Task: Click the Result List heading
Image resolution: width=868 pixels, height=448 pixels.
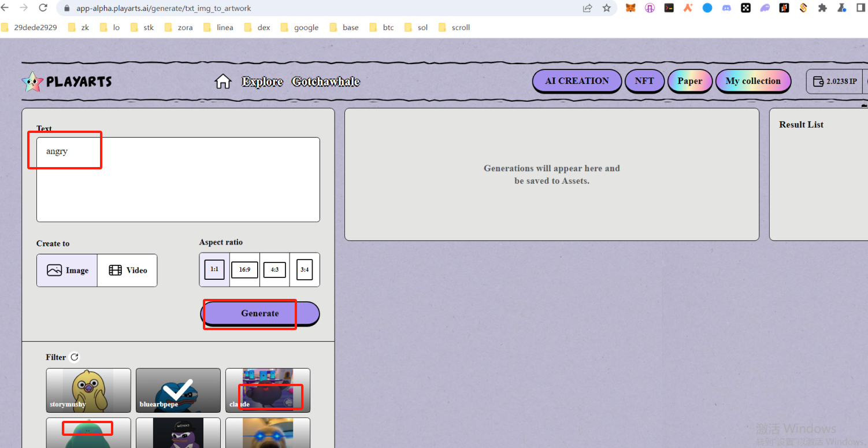Action: [x=801, y=124]
